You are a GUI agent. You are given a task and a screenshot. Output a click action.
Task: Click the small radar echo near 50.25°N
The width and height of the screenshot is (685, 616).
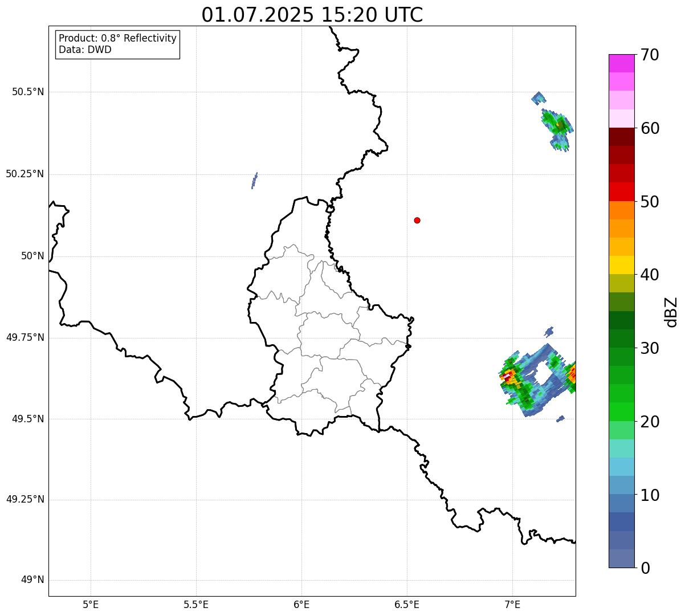click(254, 180)
